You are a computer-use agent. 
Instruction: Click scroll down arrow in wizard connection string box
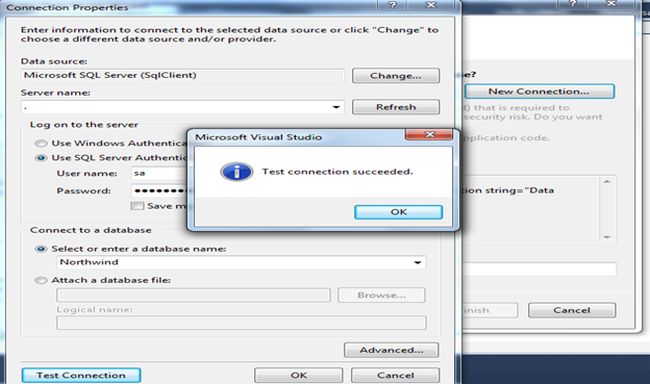pos(607,237)
